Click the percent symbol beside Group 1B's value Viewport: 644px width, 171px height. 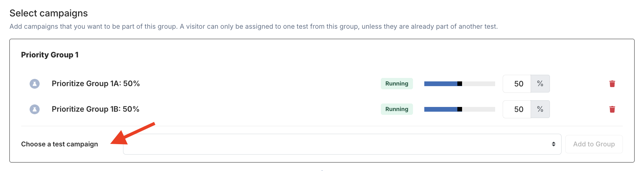pos(540,109)
